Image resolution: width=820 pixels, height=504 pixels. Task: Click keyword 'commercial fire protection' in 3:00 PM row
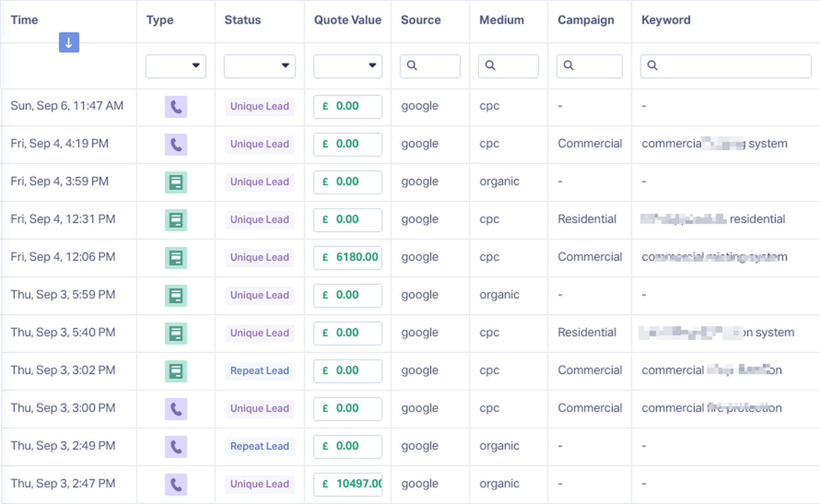pos(712,408)
